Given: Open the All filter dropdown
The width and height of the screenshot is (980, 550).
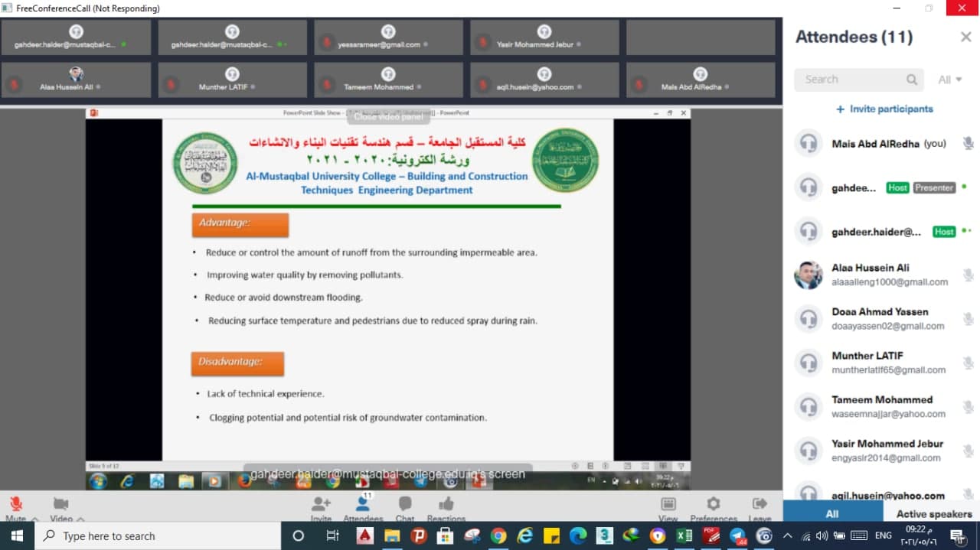Looking at the screenshot, I should (x=950, y=80).
